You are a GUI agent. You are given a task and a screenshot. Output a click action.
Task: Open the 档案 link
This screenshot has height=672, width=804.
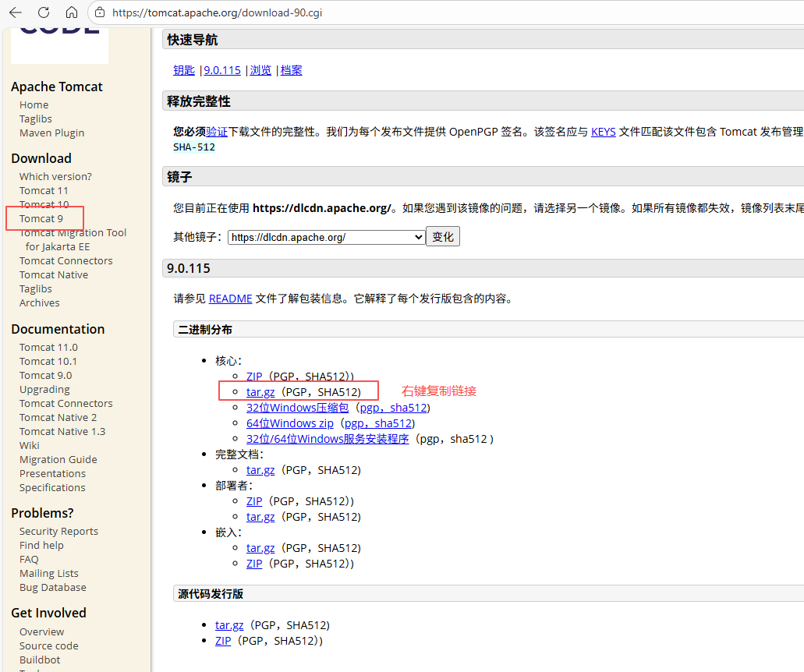click(291, 70)
